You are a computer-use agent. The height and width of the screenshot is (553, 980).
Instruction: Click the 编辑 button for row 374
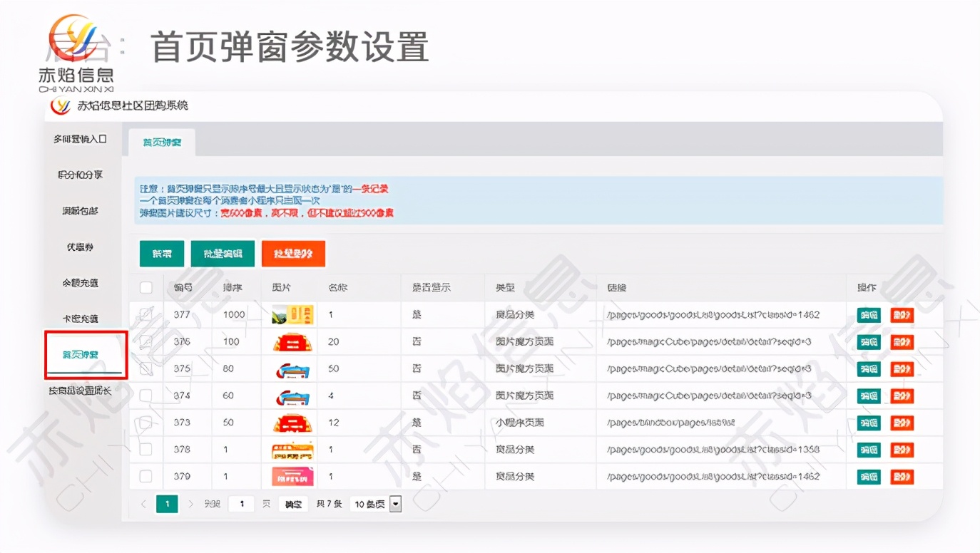pyautogui.click(x=868, y=396)
